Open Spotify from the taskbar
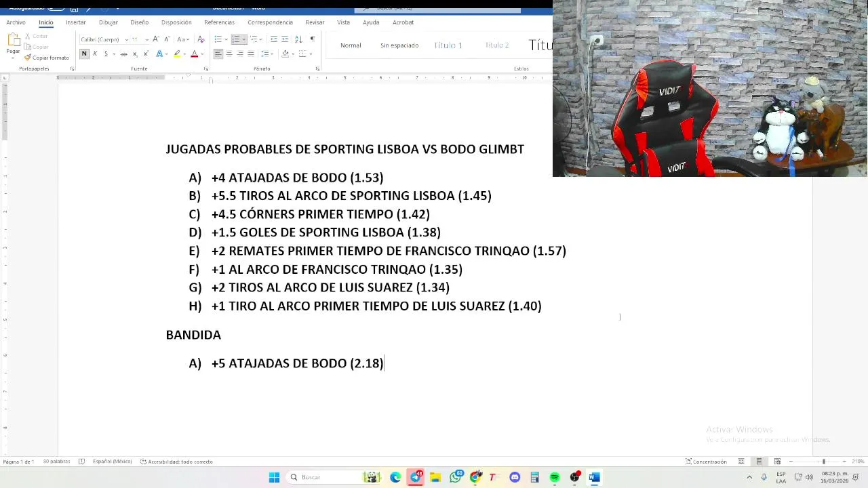868x488 pixels. pos(555,477)
